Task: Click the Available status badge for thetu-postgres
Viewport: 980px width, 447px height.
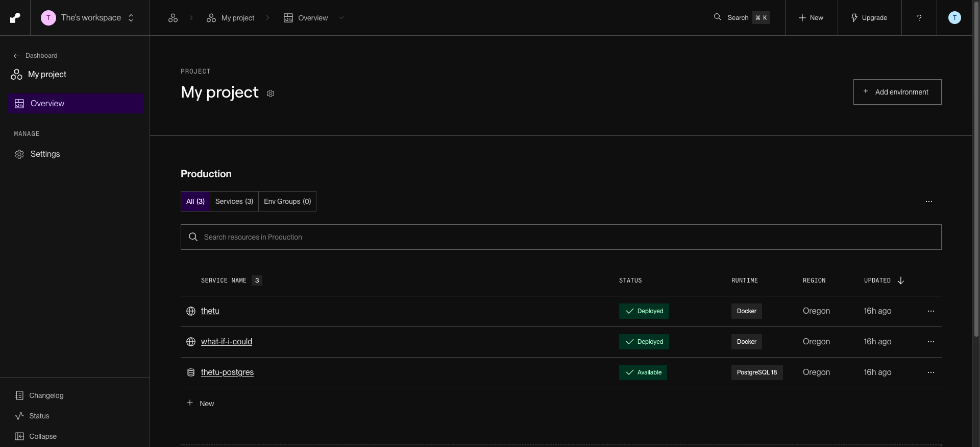Action: pyautogui.click(x=643, y=372)
